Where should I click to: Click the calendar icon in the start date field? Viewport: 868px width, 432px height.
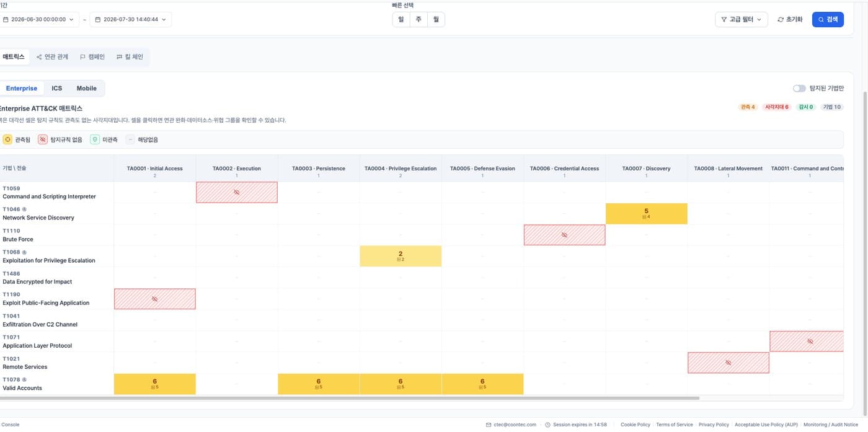click(6, 20)
